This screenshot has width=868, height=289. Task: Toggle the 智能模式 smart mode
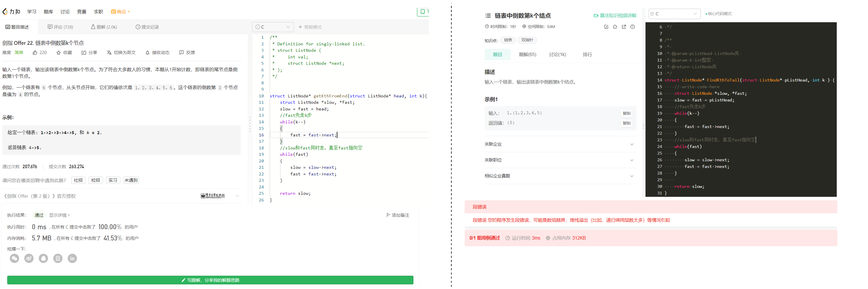(310, 27)
